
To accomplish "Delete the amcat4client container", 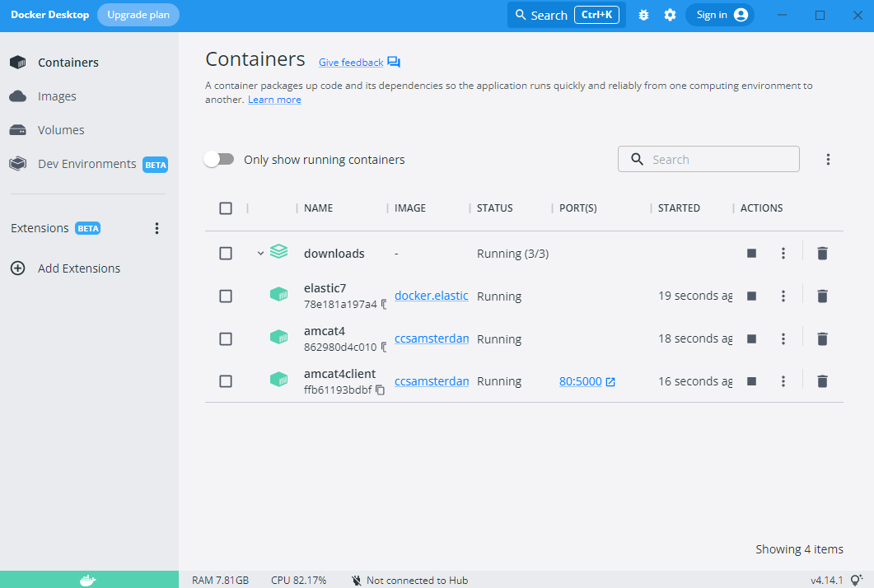I will tap(821, 381).
